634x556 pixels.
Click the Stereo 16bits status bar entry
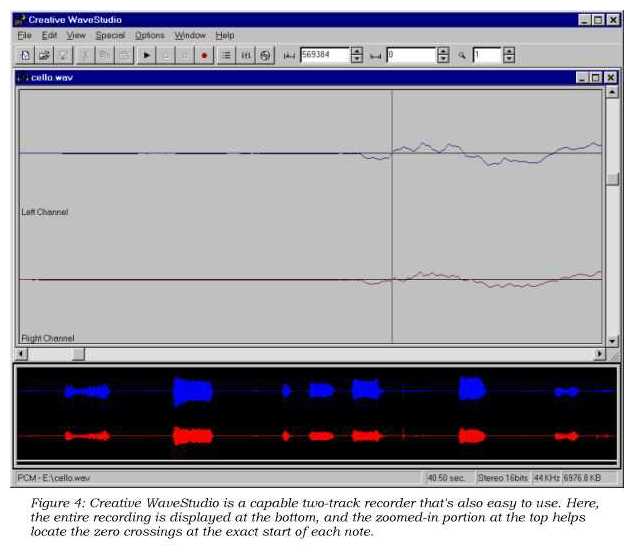pyautogui.click(x=503, y=478)
